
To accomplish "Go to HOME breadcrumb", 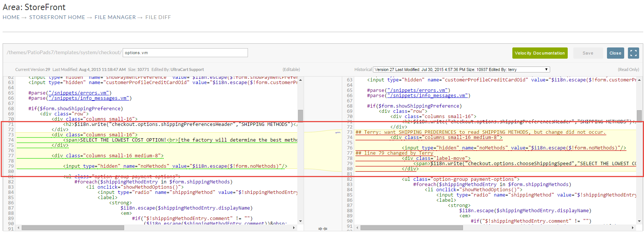I will pyautogui.click(x=11, y=17).
